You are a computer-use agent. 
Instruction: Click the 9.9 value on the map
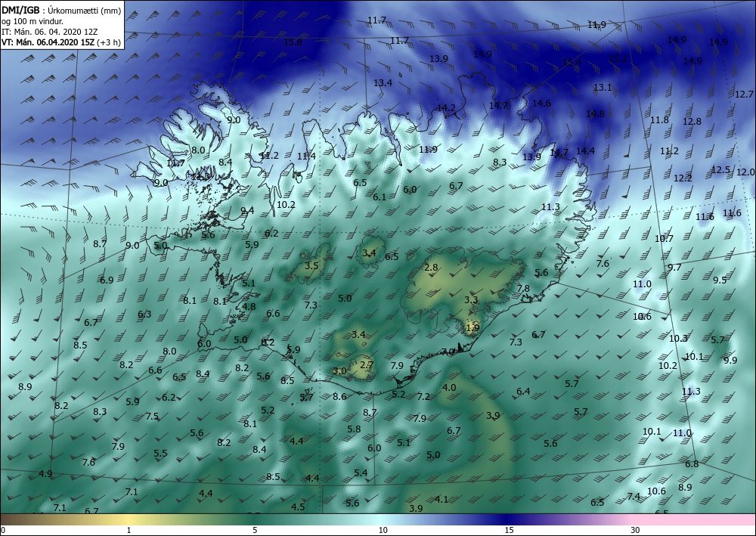coord(730,360)
